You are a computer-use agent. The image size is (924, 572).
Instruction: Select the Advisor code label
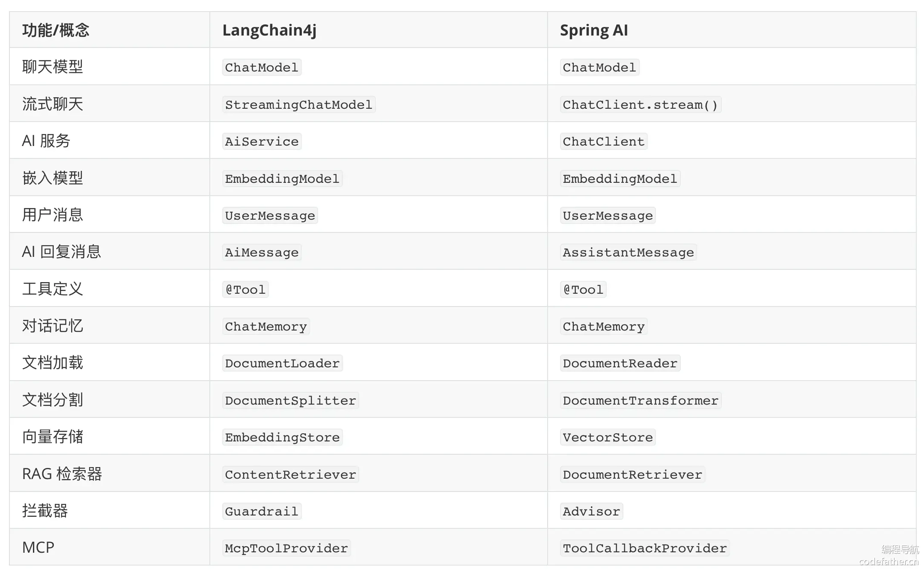pos(591,511)
